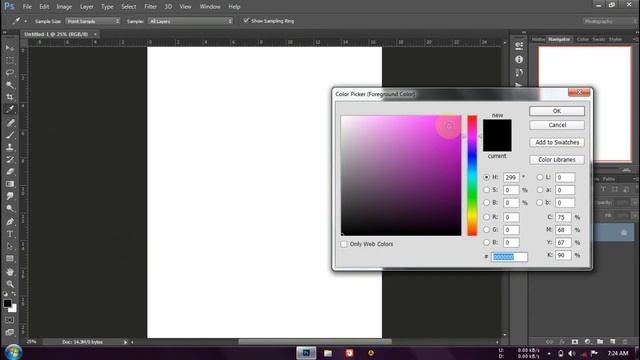
Task: Select the brightness B radio button
Action: pyautogui.click(x=486, y=202)
